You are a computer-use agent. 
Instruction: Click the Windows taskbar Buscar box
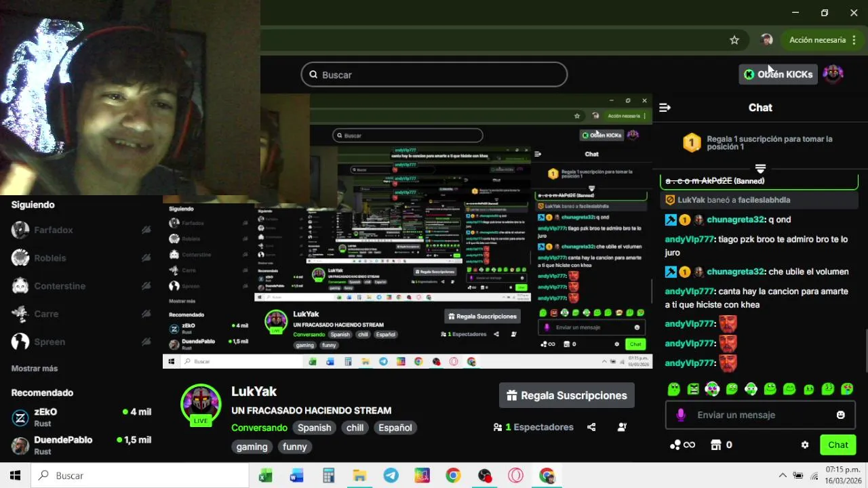click(x=140, y=476)
